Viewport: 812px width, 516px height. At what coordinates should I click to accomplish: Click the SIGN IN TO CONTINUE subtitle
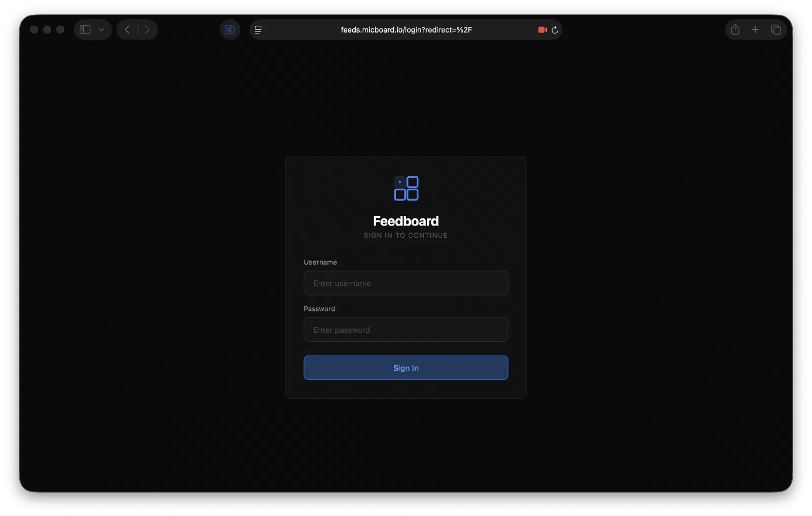click(405, 235)
